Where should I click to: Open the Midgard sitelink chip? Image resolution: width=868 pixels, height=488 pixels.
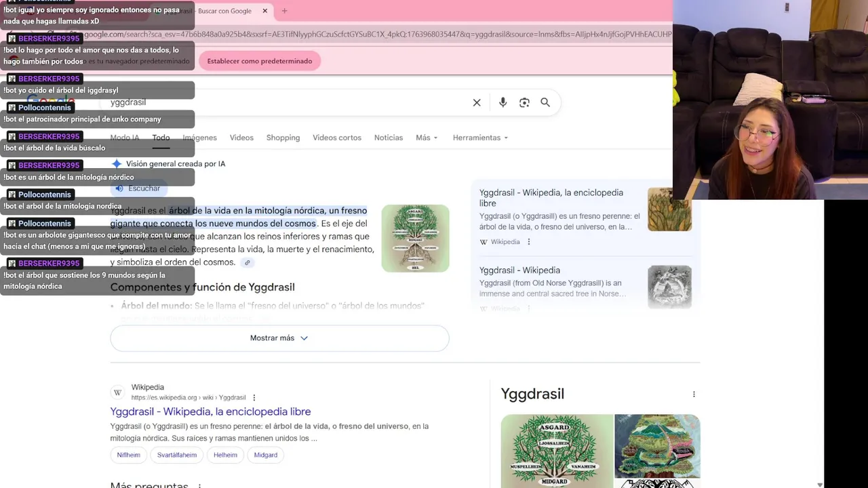[x=265, y=455]
